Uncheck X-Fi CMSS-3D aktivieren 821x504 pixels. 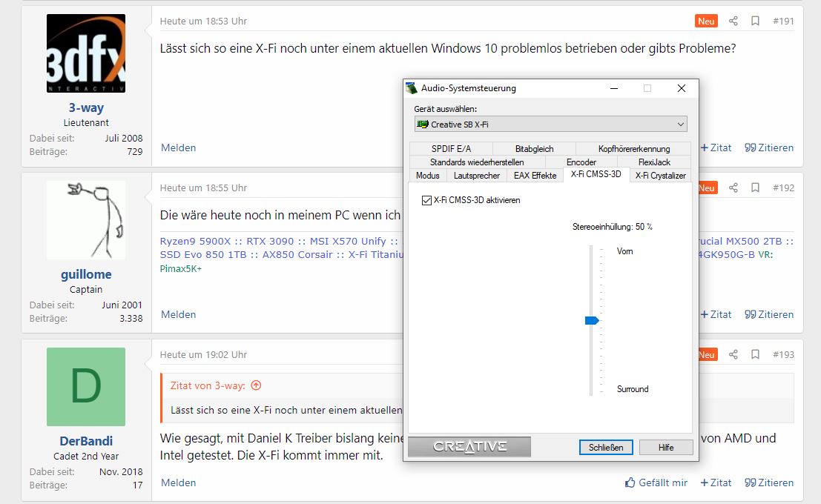point(426,200)
